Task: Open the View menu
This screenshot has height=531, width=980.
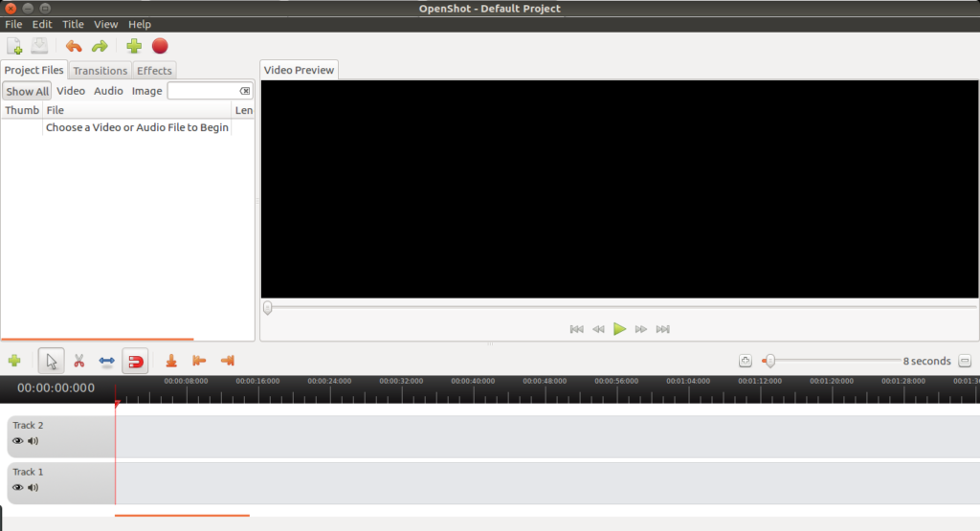Action: pyautogui.click(x=105, y=24)
